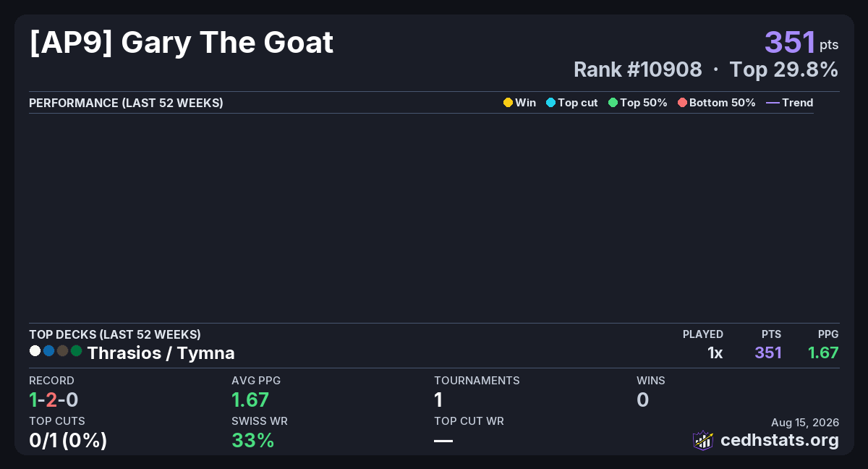Click the green mana color circle

(x=76, y=351)
